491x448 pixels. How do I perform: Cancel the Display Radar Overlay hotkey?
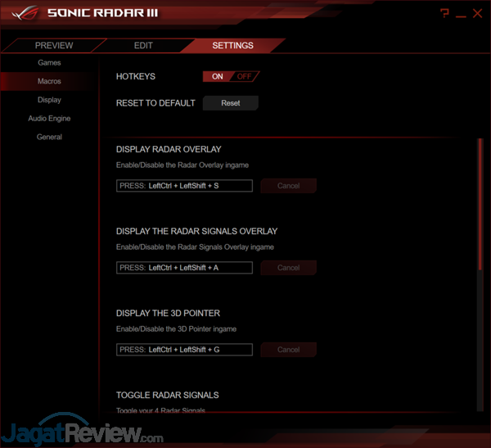(x=288, y=186)
